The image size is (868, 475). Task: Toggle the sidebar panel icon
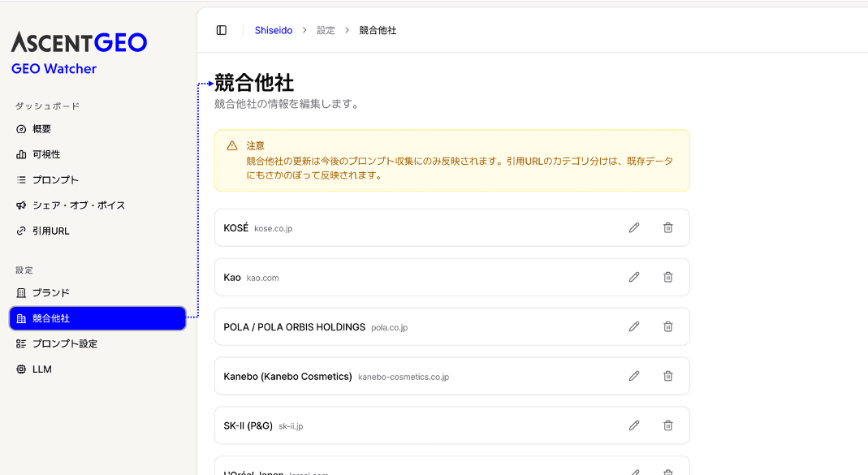click(222, 30)
